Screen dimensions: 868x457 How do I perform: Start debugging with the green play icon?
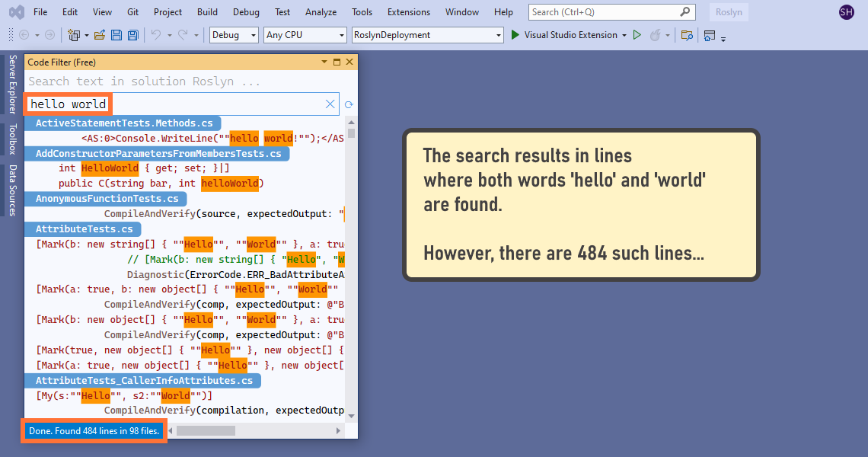pos(515,35)
